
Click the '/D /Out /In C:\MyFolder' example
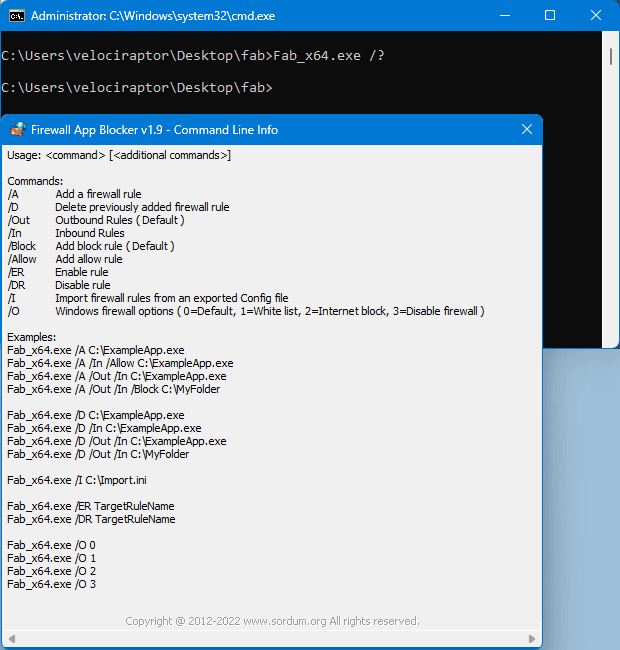[x=98, y=454]
